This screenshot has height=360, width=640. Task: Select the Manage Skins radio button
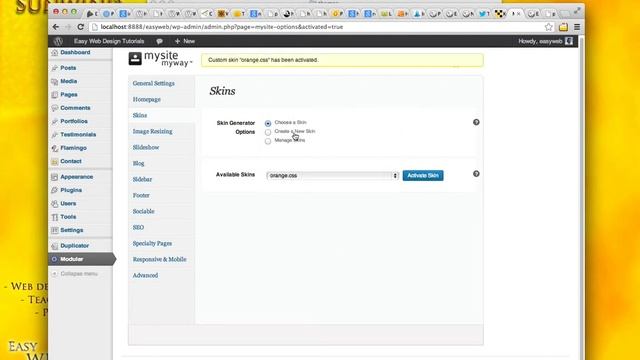point(268,141)
